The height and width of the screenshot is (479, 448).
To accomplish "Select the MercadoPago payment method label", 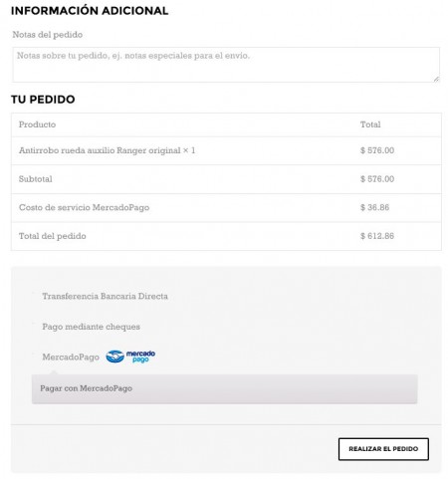I will click(71, 358).
